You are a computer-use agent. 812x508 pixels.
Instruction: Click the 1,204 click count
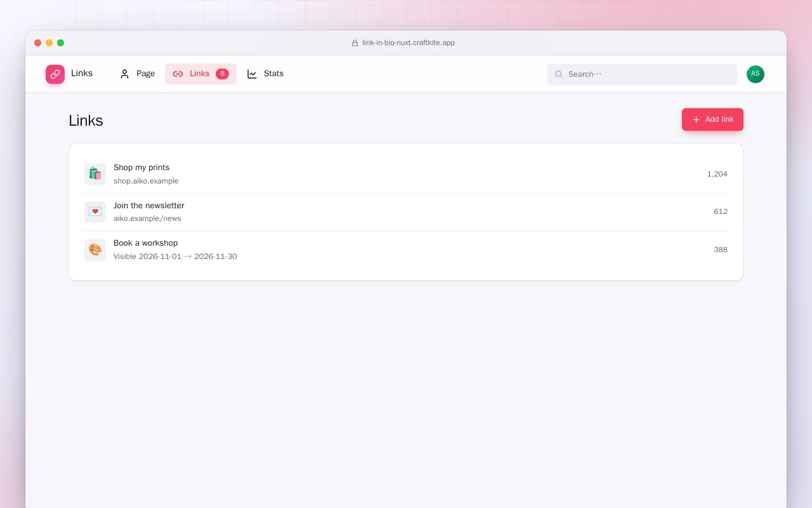coord(717,174)
